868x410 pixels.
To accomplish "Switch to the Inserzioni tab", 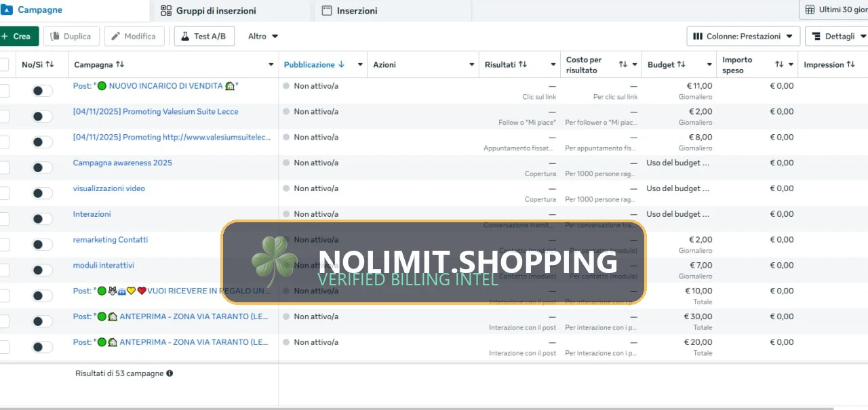I will (393, 11).
